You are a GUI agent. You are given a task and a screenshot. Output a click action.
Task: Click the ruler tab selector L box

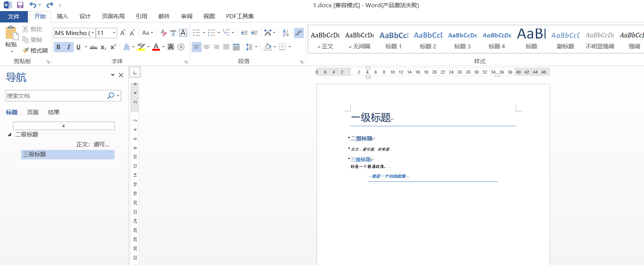(135, 72)
